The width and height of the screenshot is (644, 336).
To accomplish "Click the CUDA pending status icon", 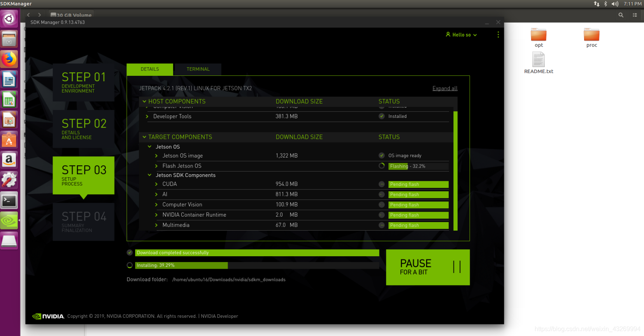I will tap(382, 184).
